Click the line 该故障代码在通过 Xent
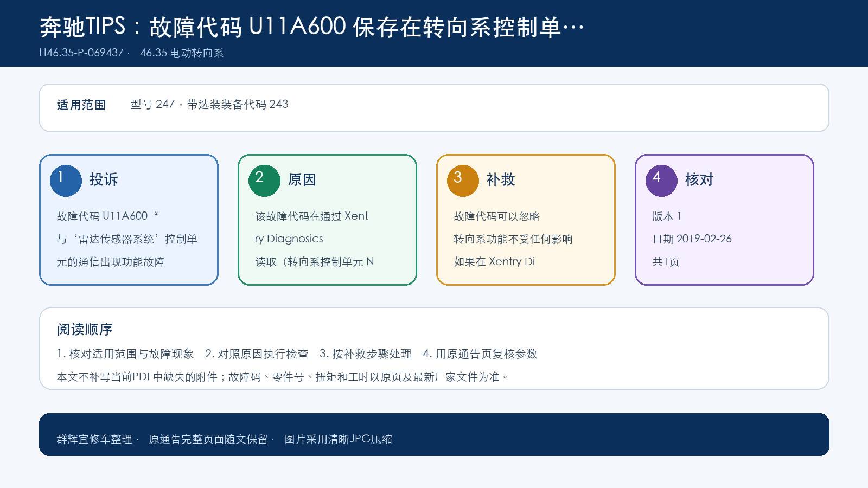This screenshot has height=488, width=868. tap(311, 216)
